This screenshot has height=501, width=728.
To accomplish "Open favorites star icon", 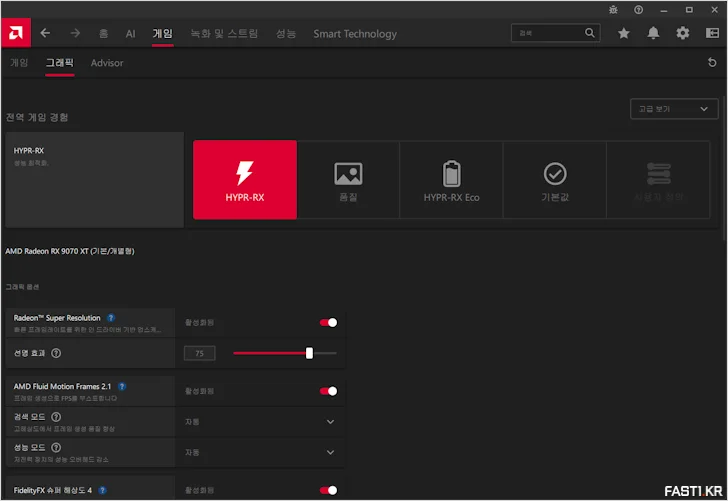I will pyautogui.click(x=624, y=33).
